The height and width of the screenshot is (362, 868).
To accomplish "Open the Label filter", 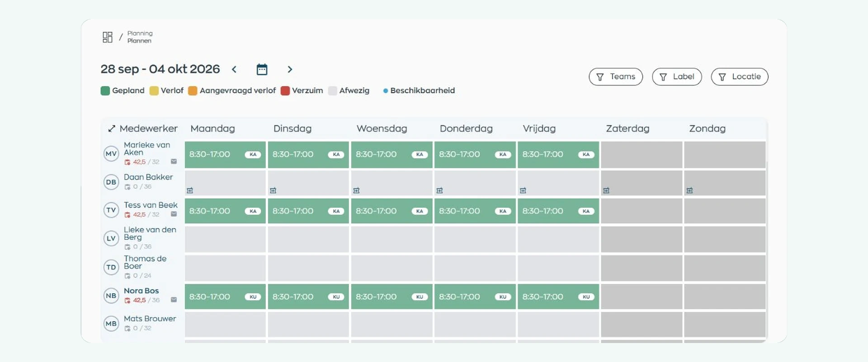I will 677,76.
